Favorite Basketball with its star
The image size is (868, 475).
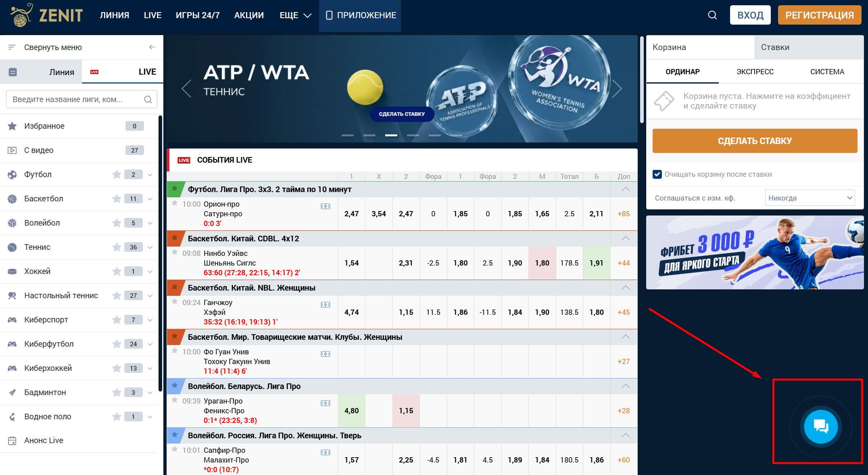click(117, 199)
